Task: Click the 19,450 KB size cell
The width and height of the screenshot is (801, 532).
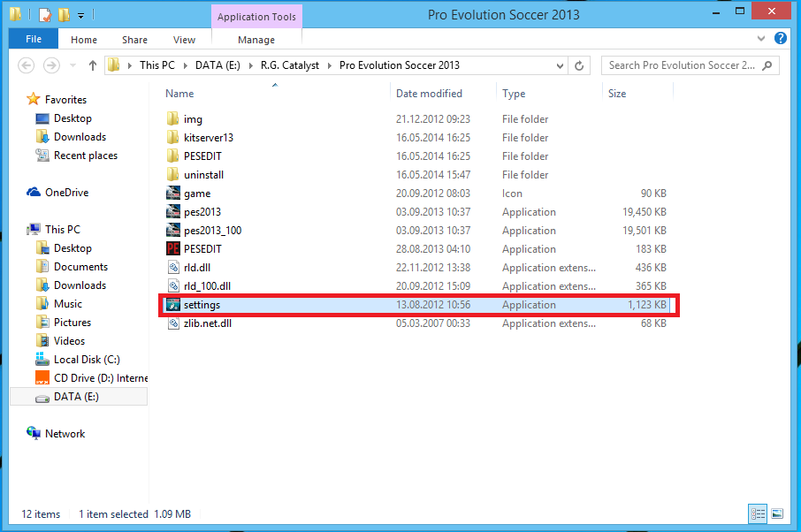Action: pyautogui.click(x=645, y=212)
